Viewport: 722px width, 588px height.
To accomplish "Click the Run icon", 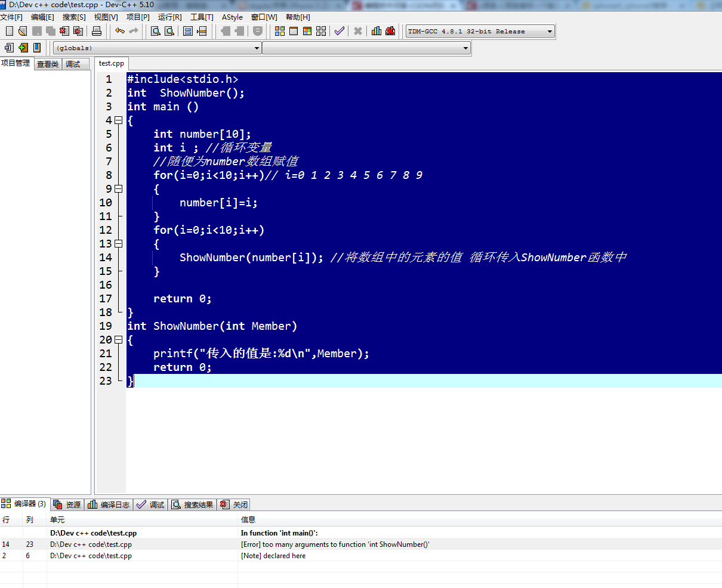I will click(x=294, y=31).
